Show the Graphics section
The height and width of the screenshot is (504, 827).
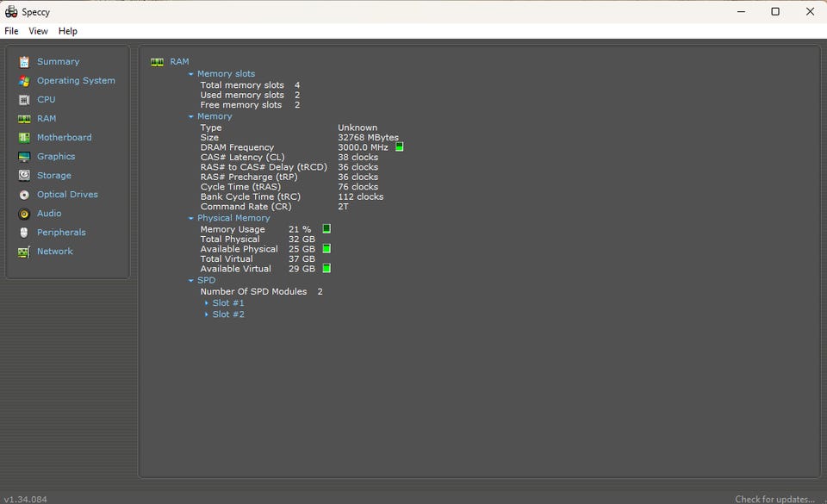[56, 157]
